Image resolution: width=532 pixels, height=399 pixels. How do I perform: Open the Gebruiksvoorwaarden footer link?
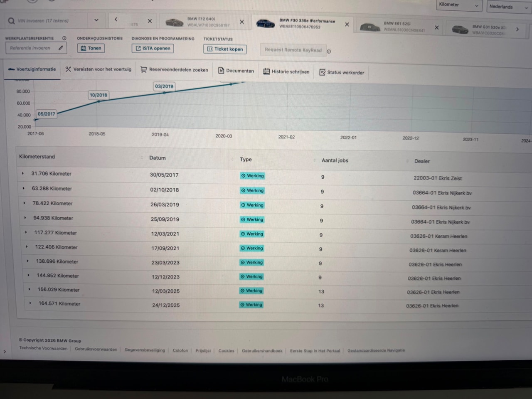click(96, 349)
